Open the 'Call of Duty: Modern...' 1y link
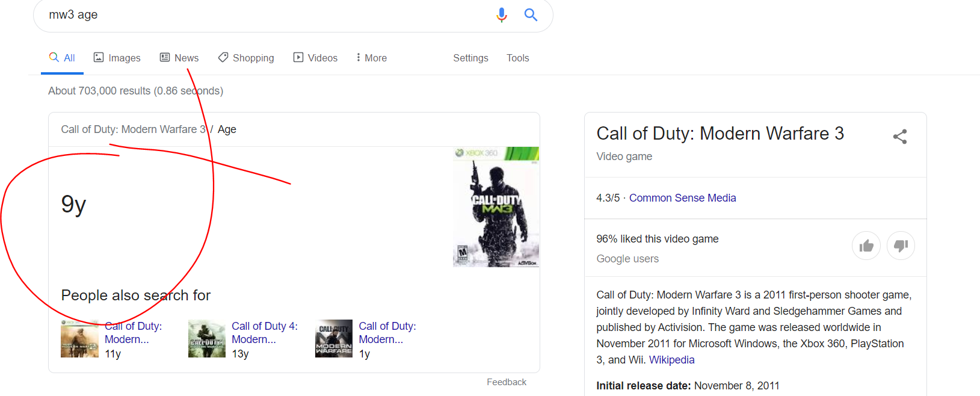This screenshot has height=396, width=980. pyautogui.click(x=387, y=333)
